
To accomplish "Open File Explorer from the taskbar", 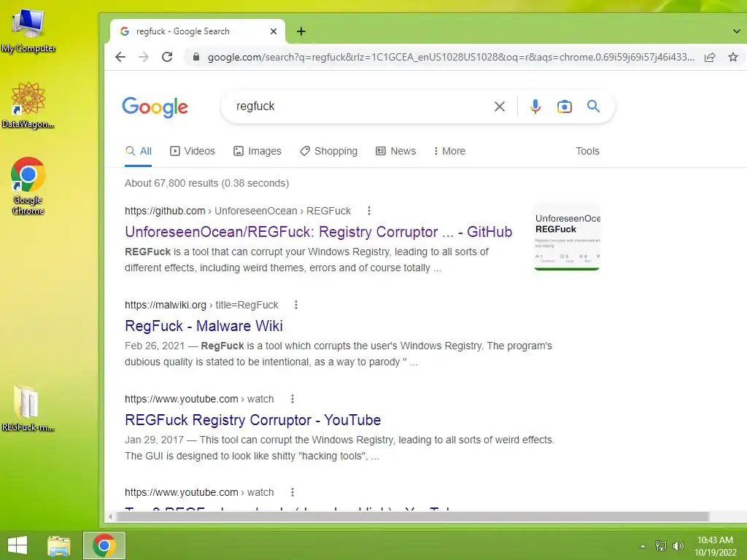I will click(58, 545).
